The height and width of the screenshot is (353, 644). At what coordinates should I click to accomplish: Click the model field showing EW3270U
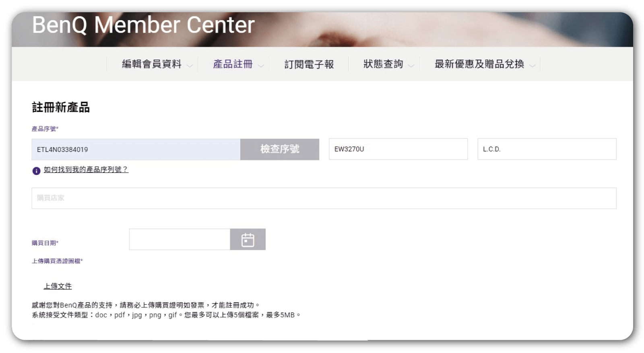pyautogui.click(x=398, y=149)
